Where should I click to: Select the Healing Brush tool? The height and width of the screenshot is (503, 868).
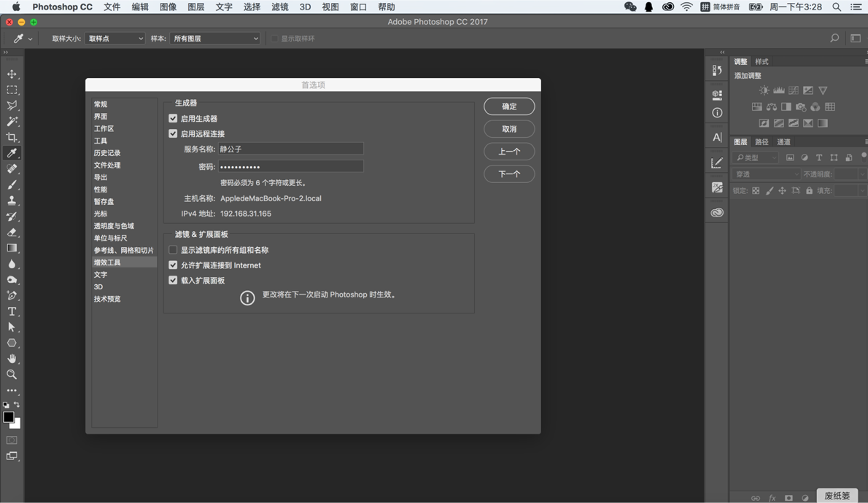click(x=12, y=169)
